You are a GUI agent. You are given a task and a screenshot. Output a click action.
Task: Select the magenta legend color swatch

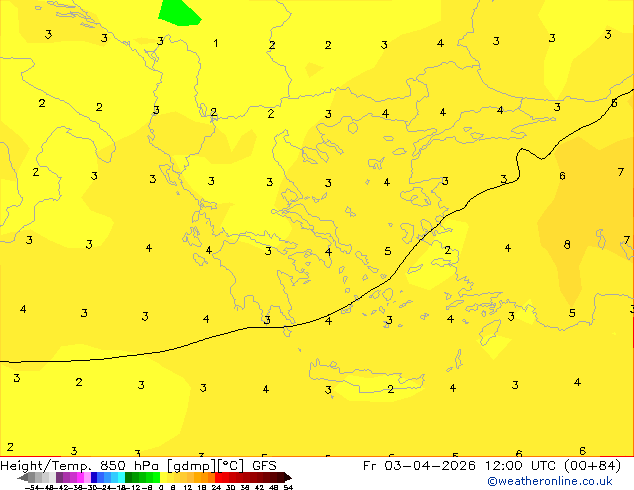coord(80,477)
